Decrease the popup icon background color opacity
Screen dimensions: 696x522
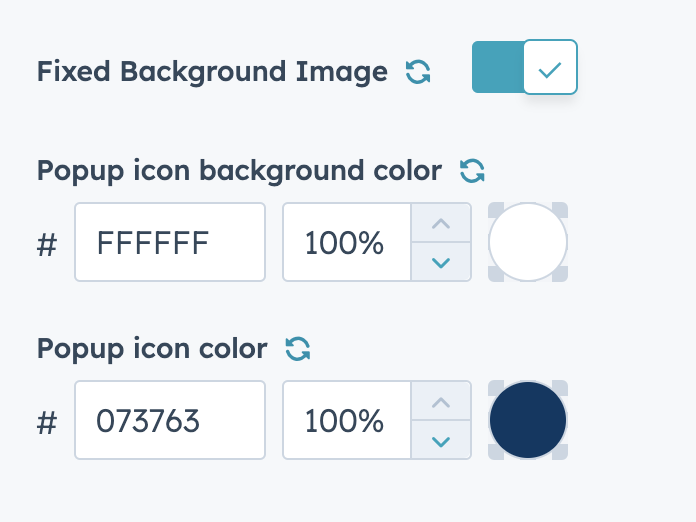pos(441,261)
